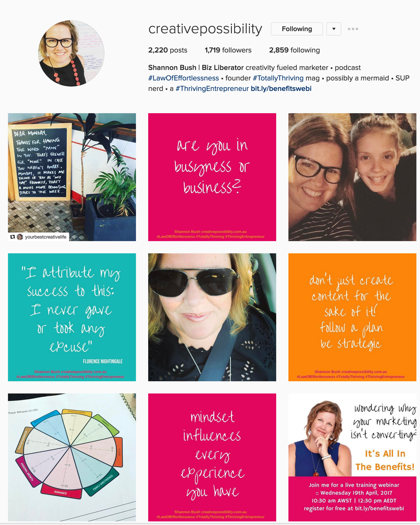The image size is (420, 525).
Task: View the 1,719 followers list
Action: [228, 50]
